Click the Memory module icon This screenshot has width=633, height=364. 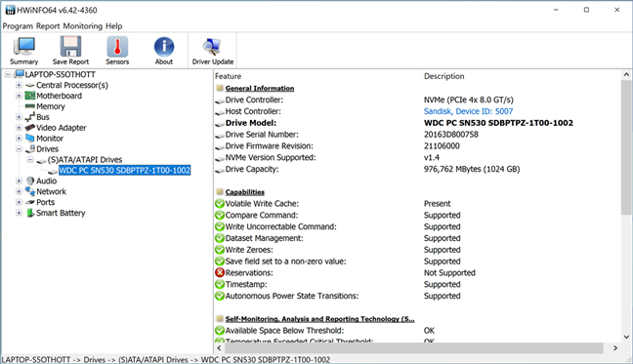coord(30,106)
